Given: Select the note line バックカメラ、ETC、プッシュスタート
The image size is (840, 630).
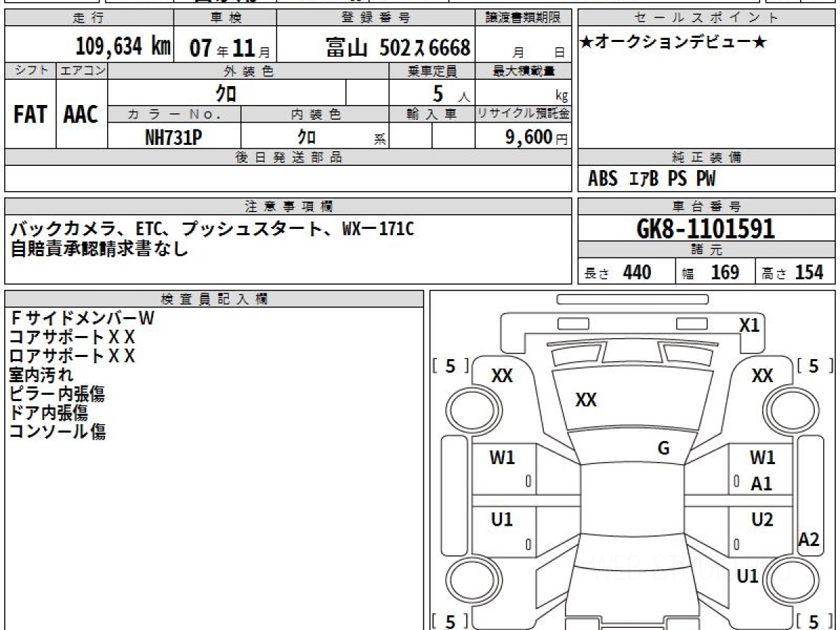Looking at the screenshot, I should pyautogui.click(x=164, y=229).
